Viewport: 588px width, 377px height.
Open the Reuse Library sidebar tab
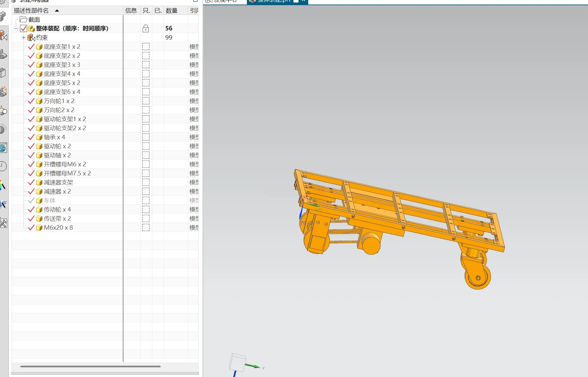tap(3, 73)
